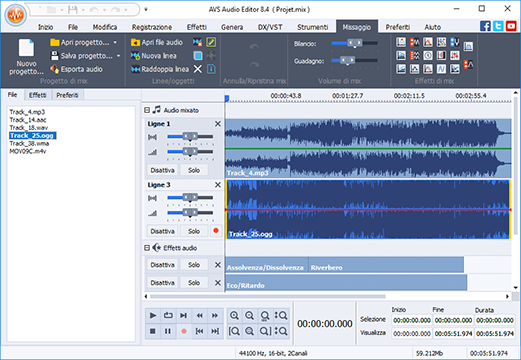
Task: Click Apri file audio
Action: [157, 42]
